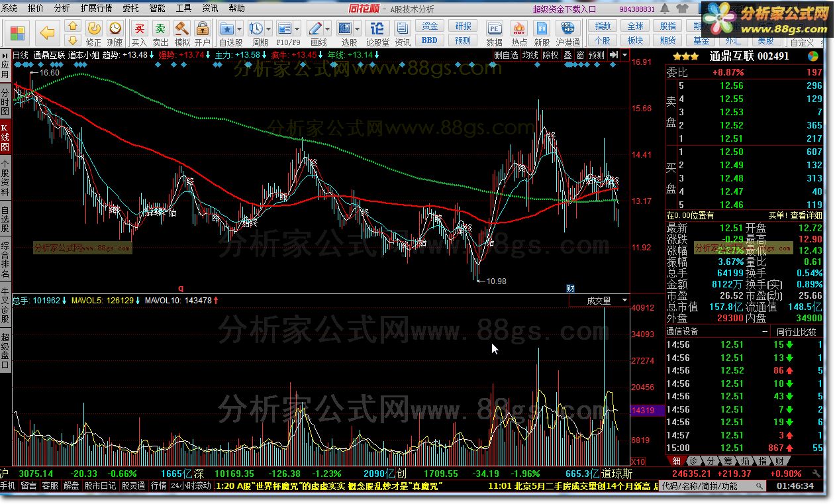Toggle the 预测 forecast option

coord(597,55)
